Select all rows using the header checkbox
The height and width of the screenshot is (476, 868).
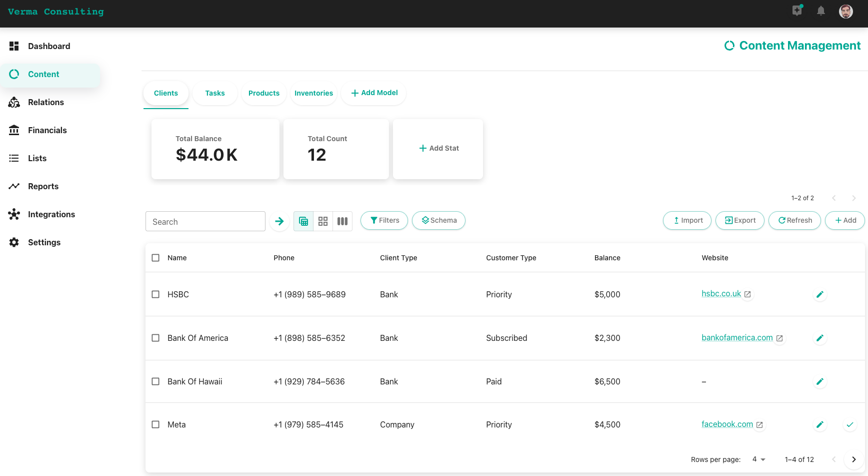pos(155,258)
